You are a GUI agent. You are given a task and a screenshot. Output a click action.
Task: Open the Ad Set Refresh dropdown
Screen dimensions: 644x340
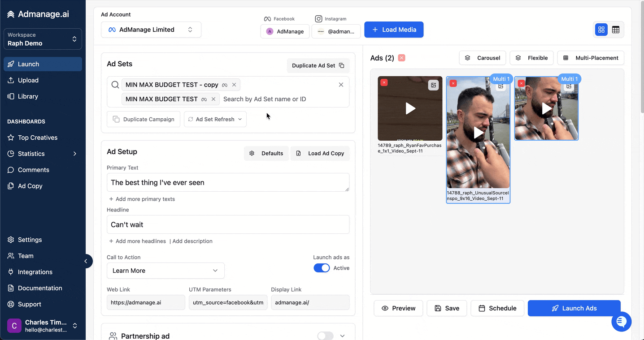tap(215, 119)
